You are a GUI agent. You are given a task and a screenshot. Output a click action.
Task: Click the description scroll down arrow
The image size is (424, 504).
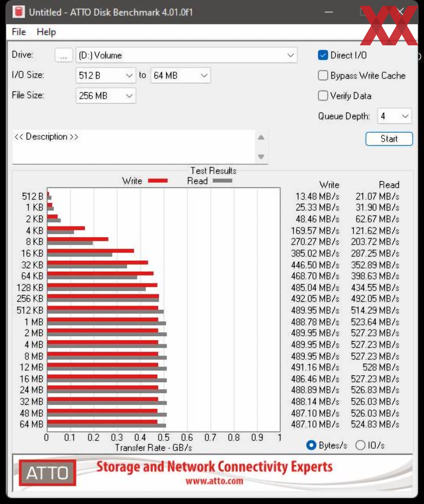[x=261, y=157]
